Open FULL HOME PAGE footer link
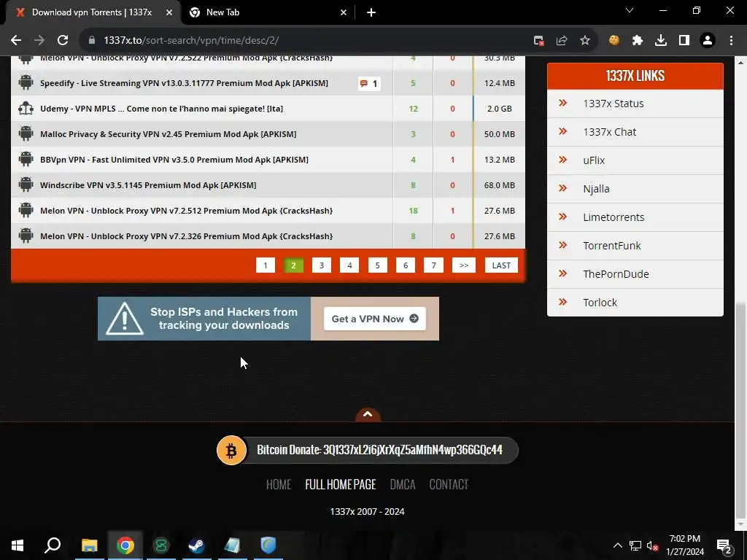Screen dimensions: 747x560 point(340,484)
